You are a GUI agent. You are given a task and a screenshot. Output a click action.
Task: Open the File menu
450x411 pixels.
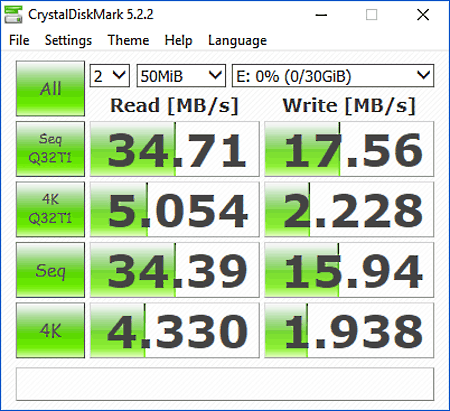19,40
